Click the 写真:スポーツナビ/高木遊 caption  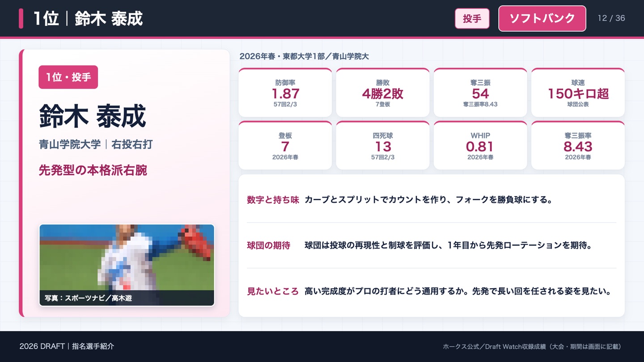(x=88, y=298)
